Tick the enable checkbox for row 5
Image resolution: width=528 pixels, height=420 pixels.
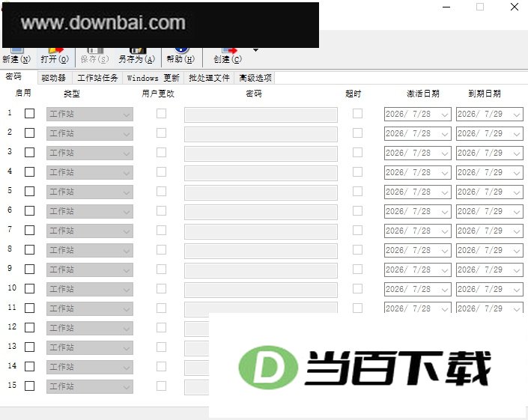(30, 192)
